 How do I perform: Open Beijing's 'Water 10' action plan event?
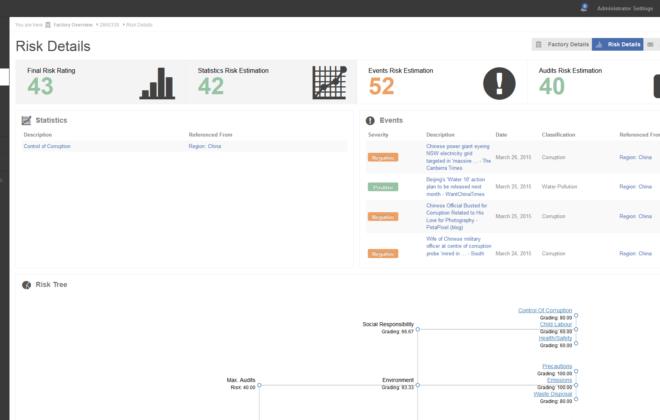click(x=455, y=186)
